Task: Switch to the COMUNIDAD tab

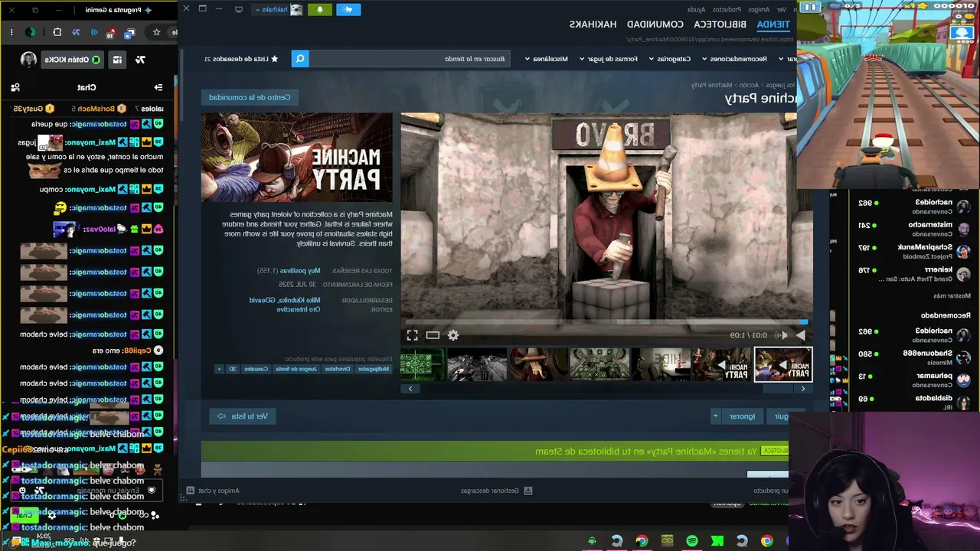Action: click(655, 24)
